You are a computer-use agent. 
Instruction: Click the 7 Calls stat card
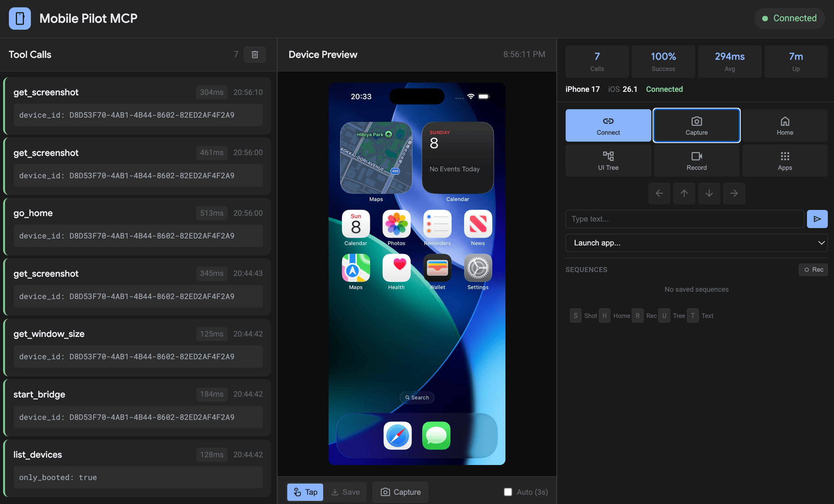click(x=597, y=62)
